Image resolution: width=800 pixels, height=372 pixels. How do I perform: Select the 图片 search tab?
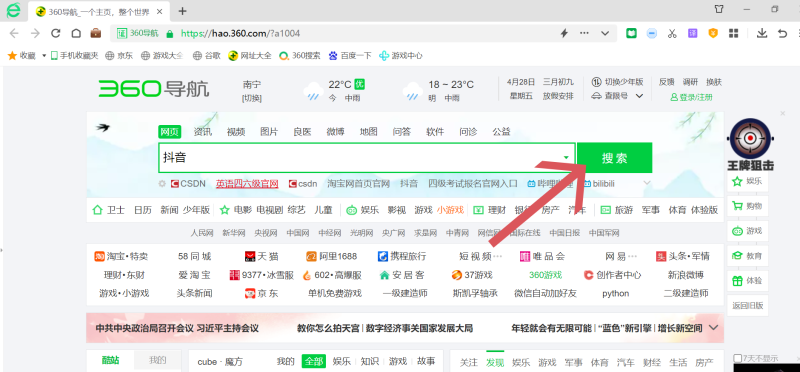269,132
